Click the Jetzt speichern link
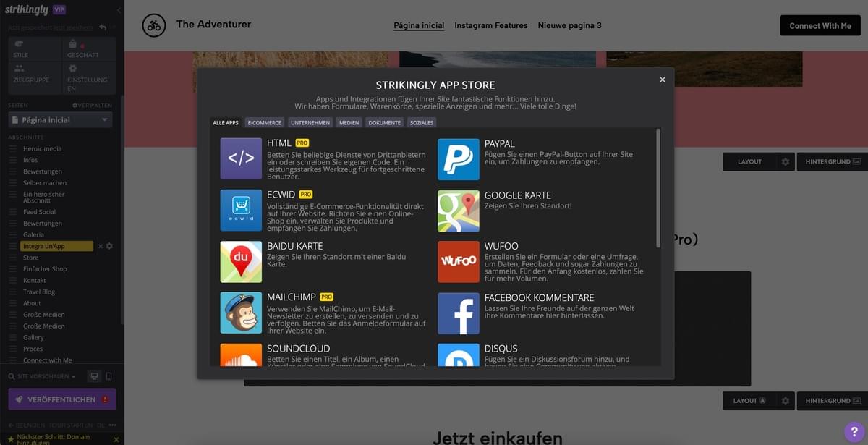Image resolution: width=868 pixels, height=445 pixels. pos(72,27)
